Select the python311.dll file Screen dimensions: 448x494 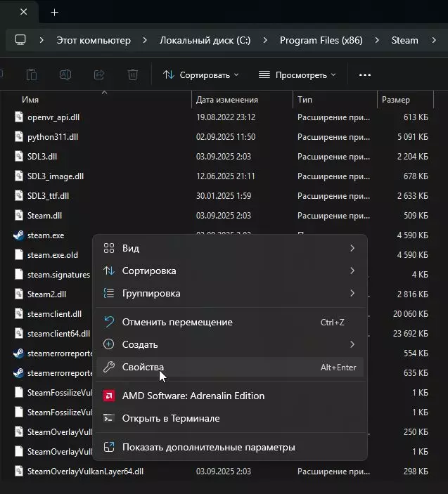pos(53,137)
